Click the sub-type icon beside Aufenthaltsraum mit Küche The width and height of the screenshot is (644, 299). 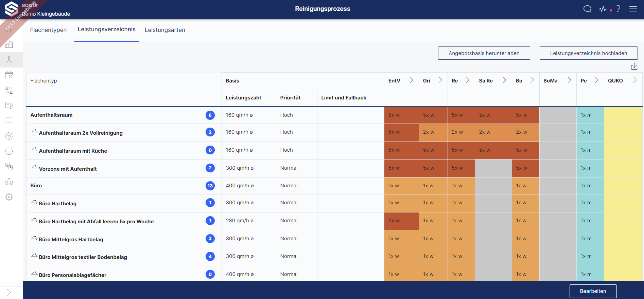[x=34, y=149]
